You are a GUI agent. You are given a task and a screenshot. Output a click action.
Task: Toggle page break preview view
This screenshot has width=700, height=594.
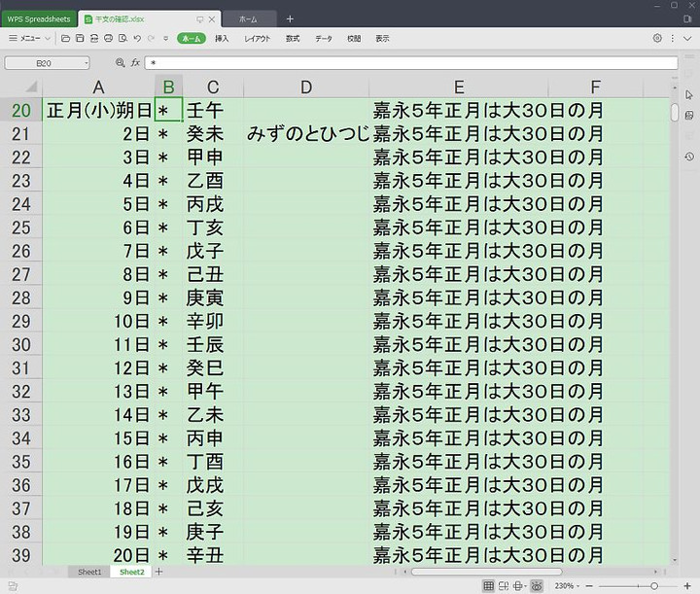(504, 586)
